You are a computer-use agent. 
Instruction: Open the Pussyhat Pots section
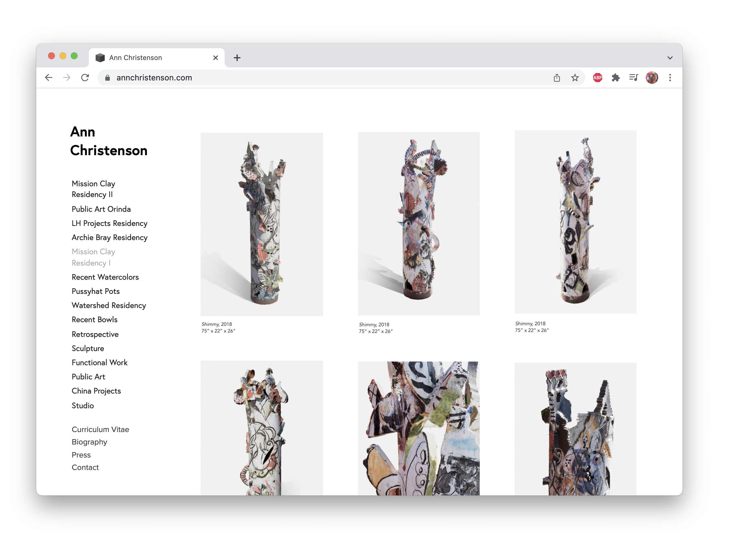tap(96, 292)
